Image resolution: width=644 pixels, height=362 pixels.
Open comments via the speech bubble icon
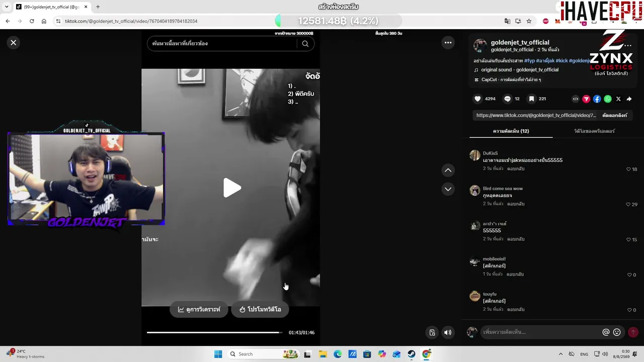pos(508,99)
